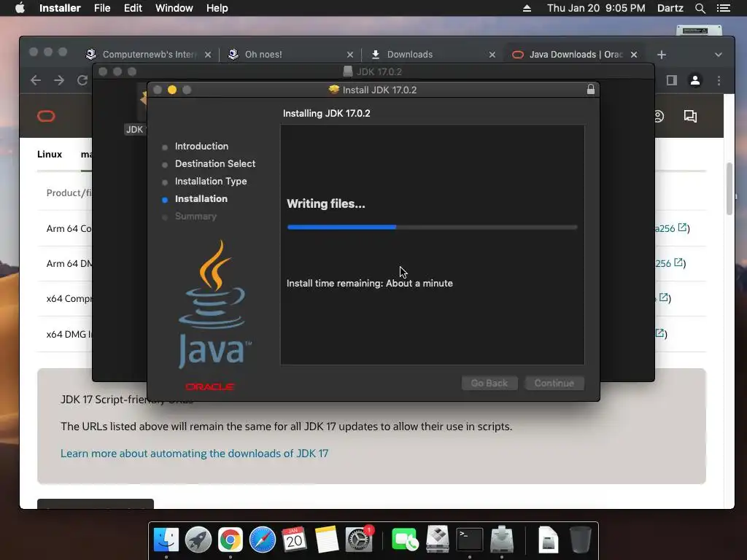This screenshot has height=560, width=747.
Task: Click the Oracle logo on webpage
Action: [46, 116]
